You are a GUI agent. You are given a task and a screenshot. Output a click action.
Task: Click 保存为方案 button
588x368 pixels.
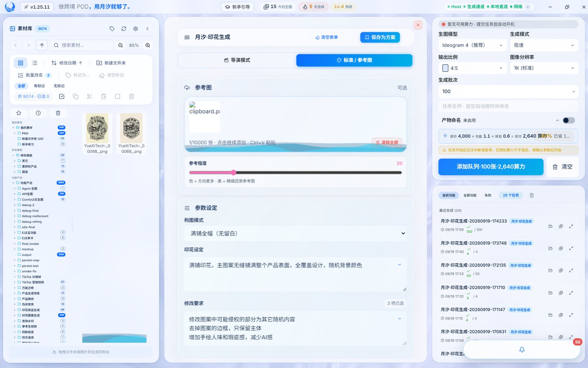pos(380,37)
